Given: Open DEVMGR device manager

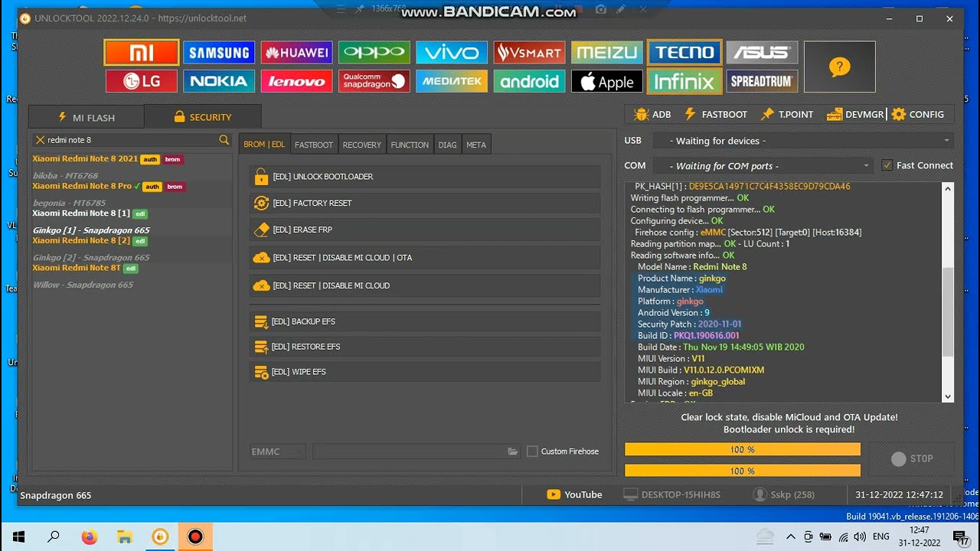Looking at the screenshot, I should [855, 114].
